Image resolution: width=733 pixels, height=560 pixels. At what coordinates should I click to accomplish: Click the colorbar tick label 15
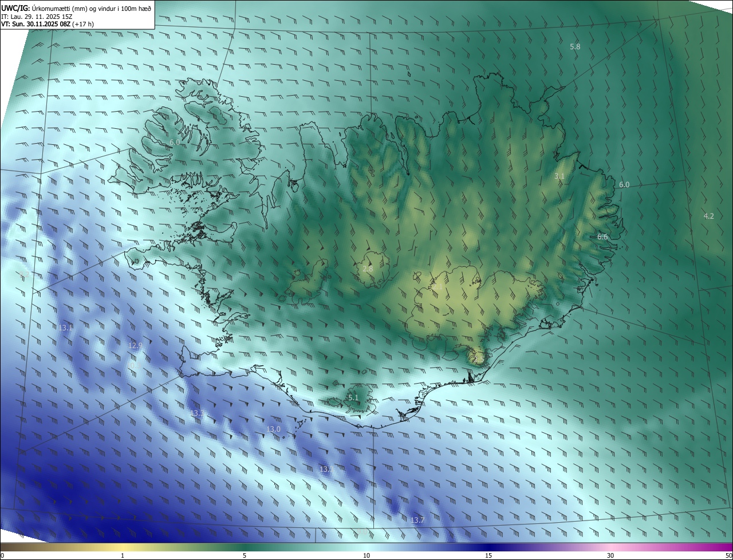click(x=488, y=555)
